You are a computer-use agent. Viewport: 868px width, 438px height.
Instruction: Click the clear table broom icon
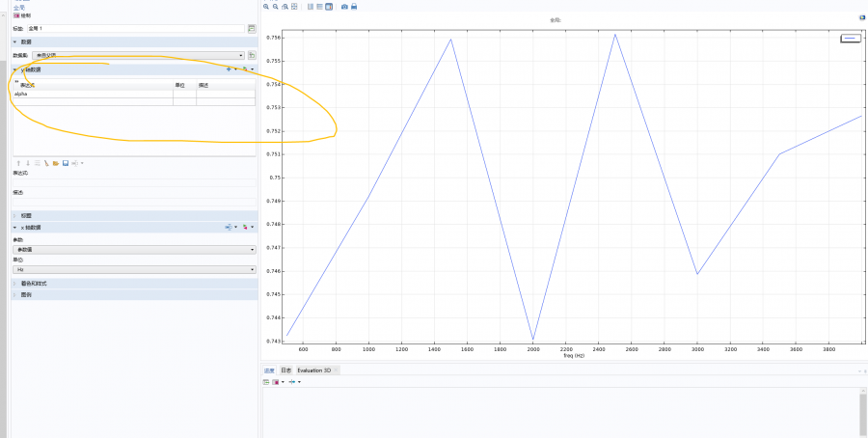point(46,163)
